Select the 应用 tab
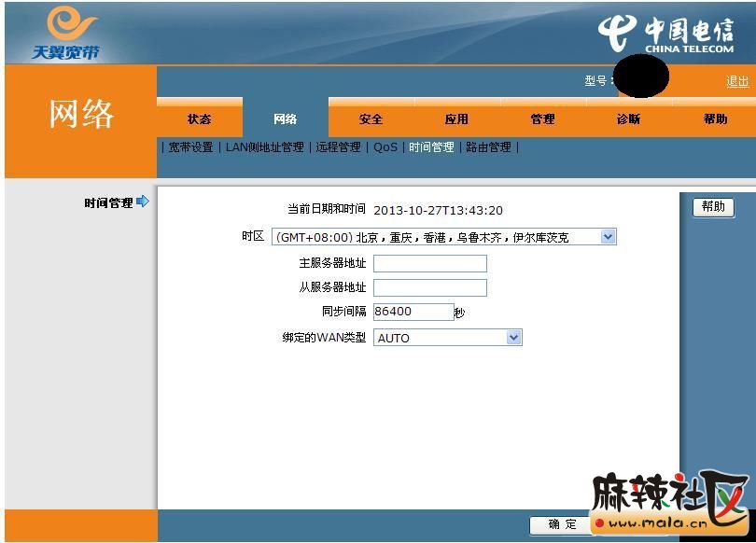 456,119
